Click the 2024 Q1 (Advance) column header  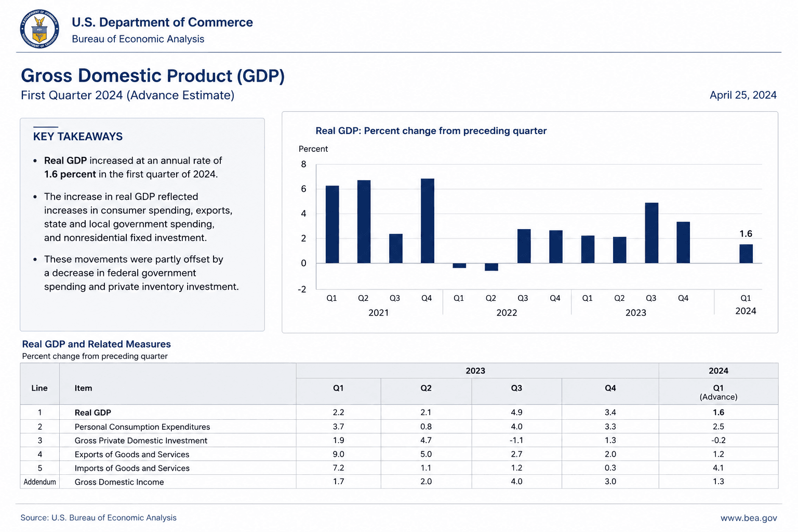click(719, 392)
